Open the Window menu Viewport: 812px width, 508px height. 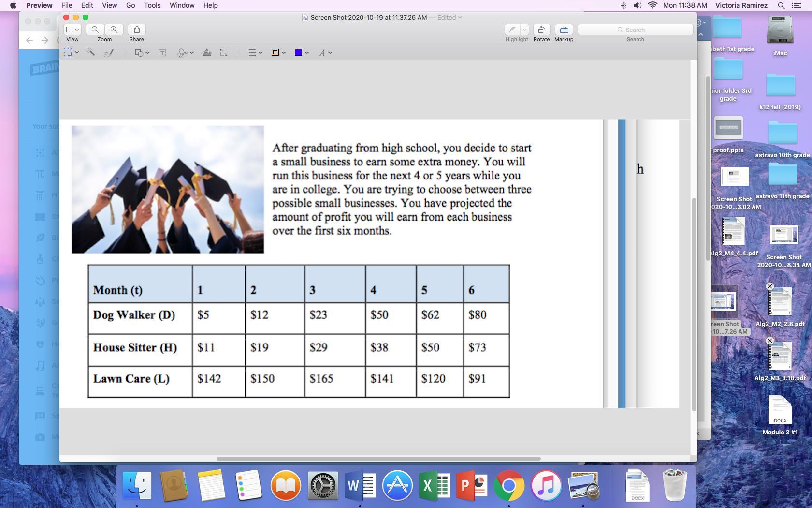[x=182, y=5]
